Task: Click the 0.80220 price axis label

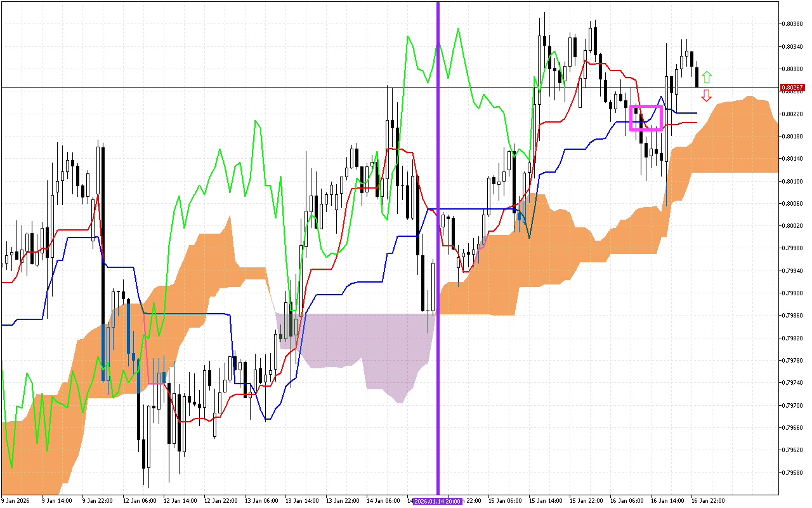Action: point(793,114)
